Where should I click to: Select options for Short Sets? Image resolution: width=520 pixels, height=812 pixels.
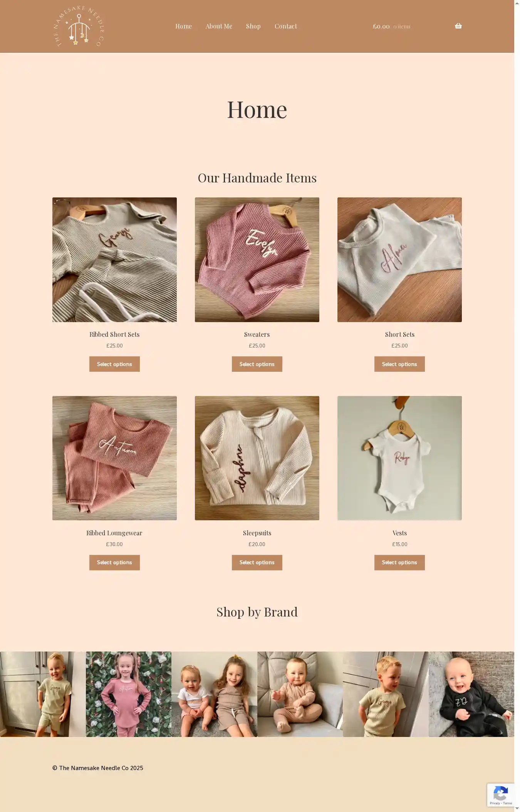coord(399,364)
